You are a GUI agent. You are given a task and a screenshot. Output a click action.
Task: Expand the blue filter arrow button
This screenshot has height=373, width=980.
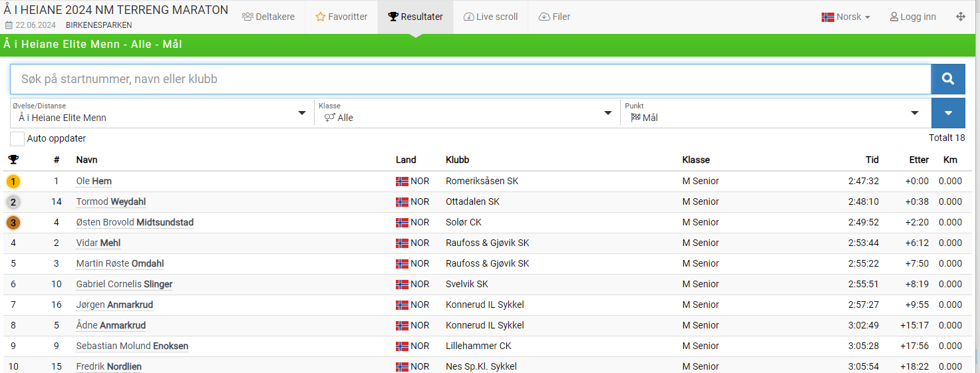948,113
